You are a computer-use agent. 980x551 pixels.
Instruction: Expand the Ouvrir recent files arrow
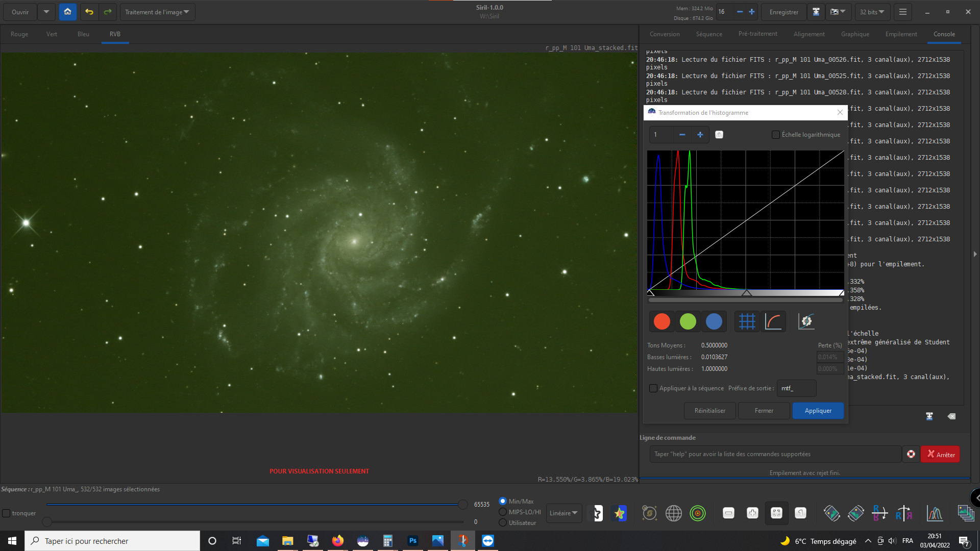pos(46,12)
